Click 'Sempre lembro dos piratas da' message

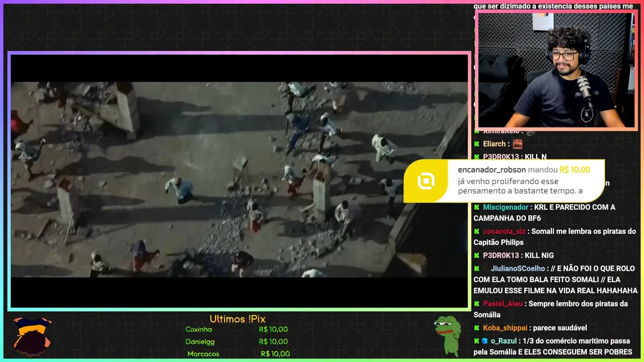[x=578, y=304]
